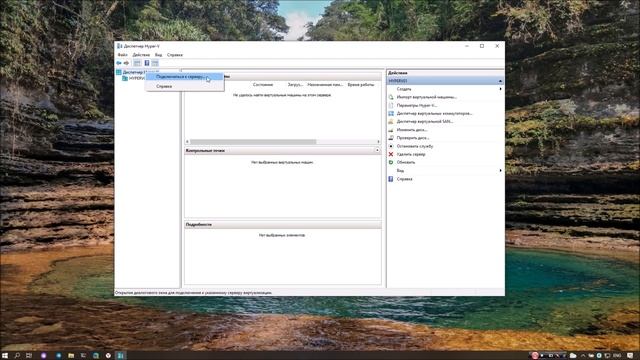
Task: Click the virtual machines list horizontal scrollbar
Action: pyautogui.click(x=253, y=142)
